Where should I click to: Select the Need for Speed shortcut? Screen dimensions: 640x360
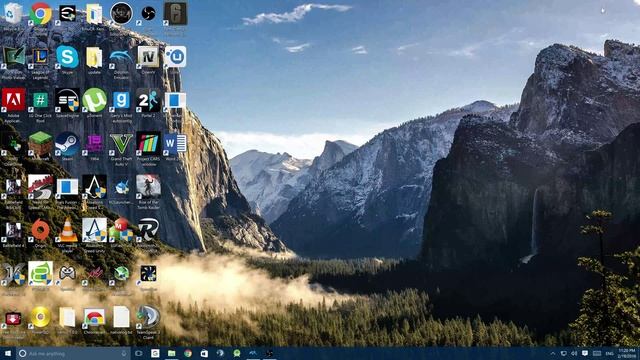(x=40, y=187)
